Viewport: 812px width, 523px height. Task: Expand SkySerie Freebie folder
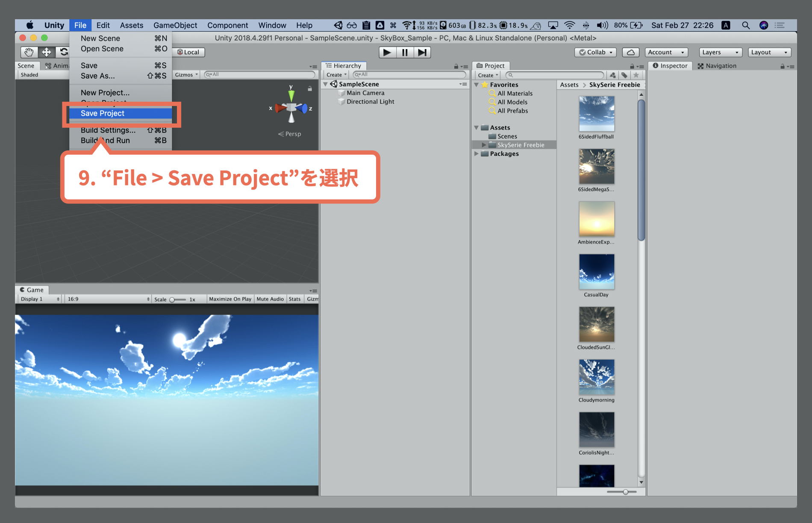coord(484,145)
